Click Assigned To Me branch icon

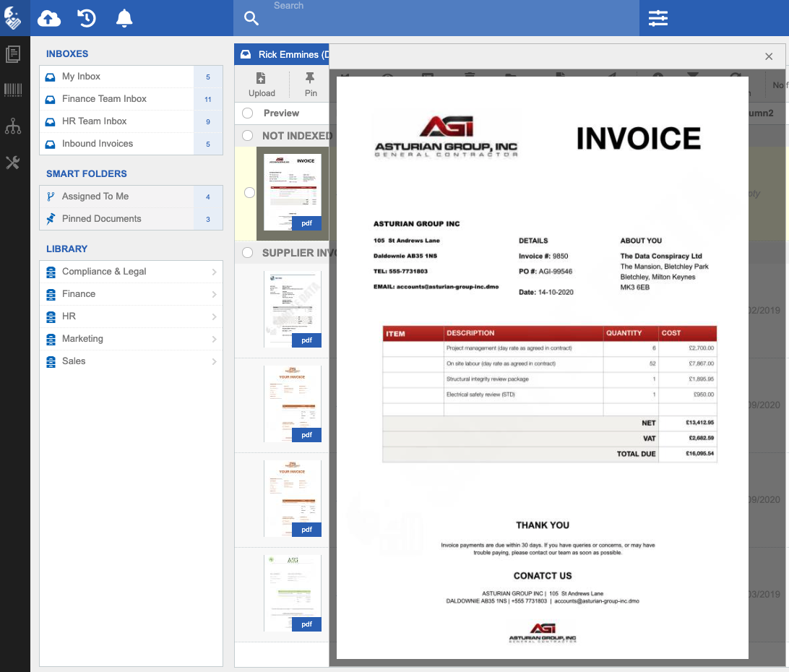51,197
